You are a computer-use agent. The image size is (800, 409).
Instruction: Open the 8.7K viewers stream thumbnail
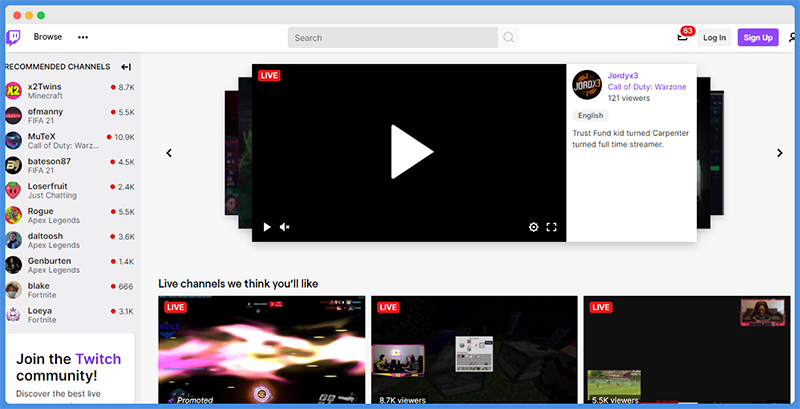[x=474, y=350]
